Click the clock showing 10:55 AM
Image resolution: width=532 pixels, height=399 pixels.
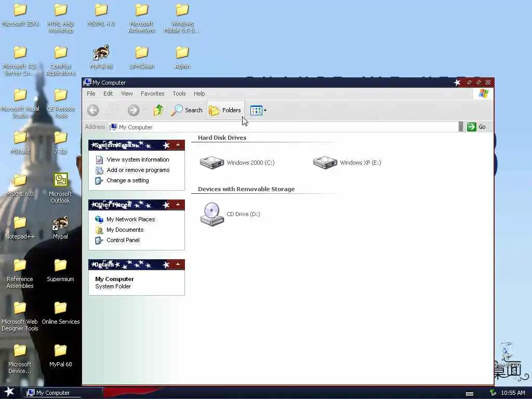[513, 393]
